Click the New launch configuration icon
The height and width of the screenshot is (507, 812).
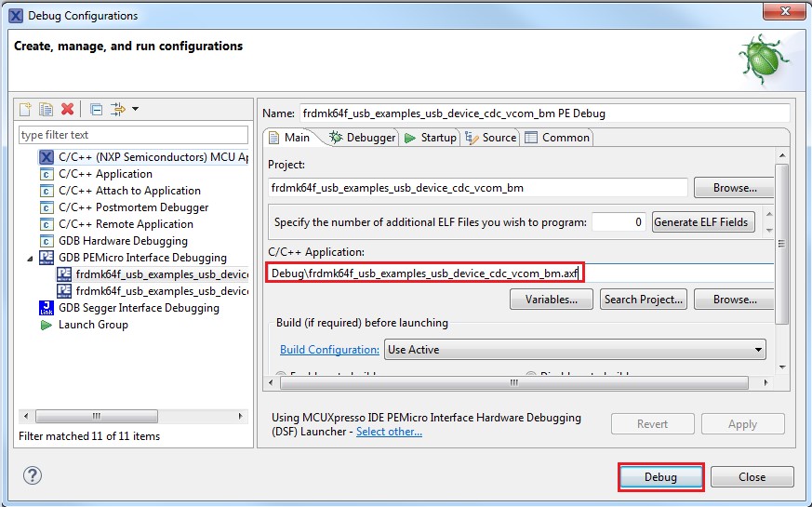25,109
